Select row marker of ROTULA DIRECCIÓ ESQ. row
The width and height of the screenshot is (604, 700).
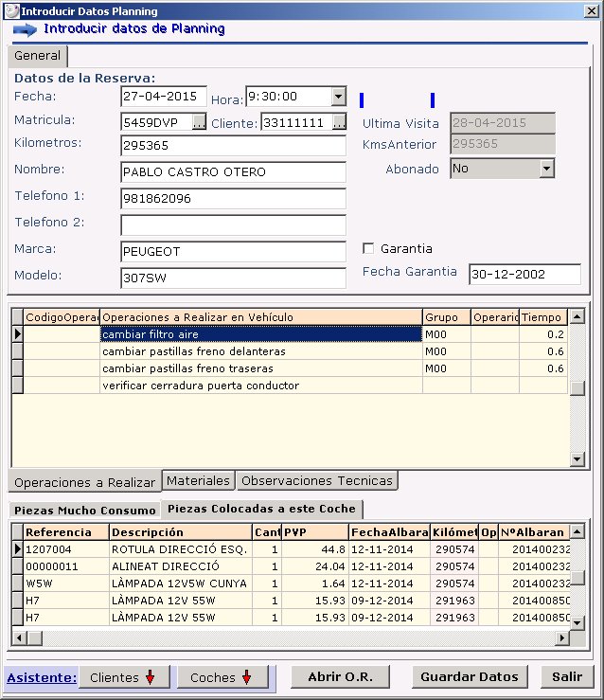17,549
